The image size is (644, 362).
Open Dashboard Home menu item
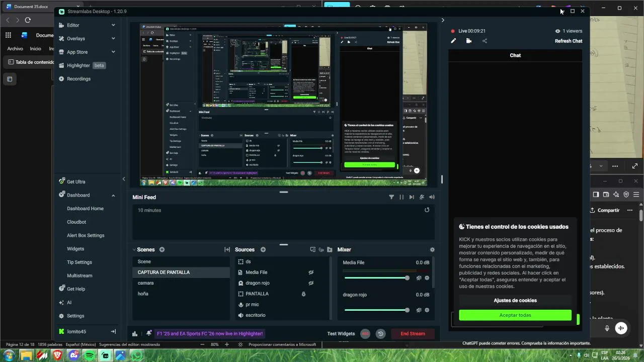85,209
